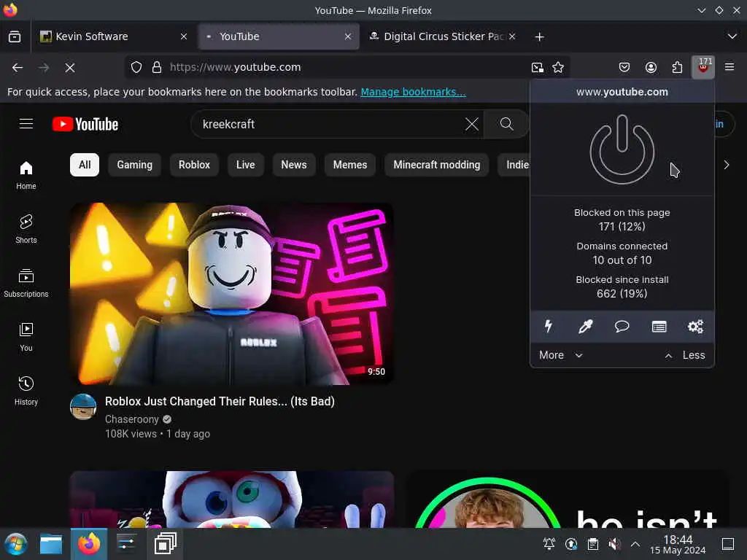Stop page loading X button

point(70,68)
